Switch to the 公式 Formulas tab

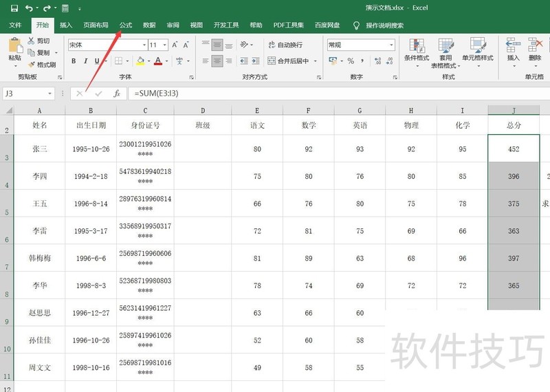pos(126,25)
